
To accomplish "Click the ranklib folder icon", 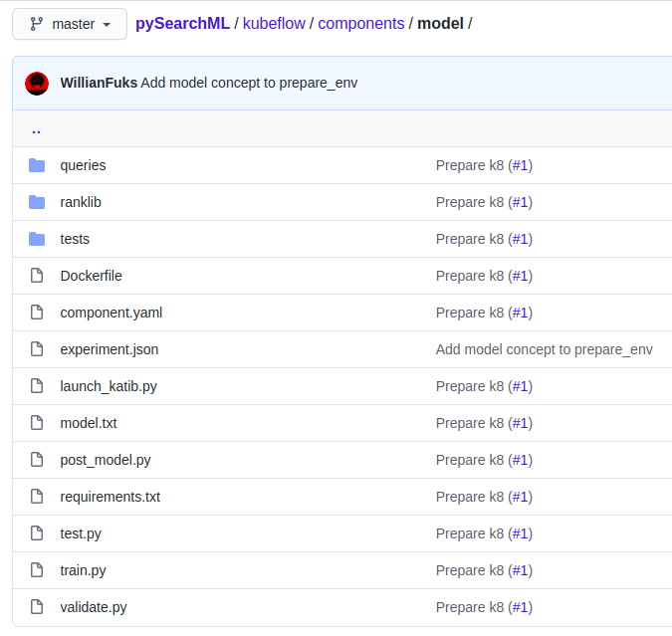I will point(37,202).
